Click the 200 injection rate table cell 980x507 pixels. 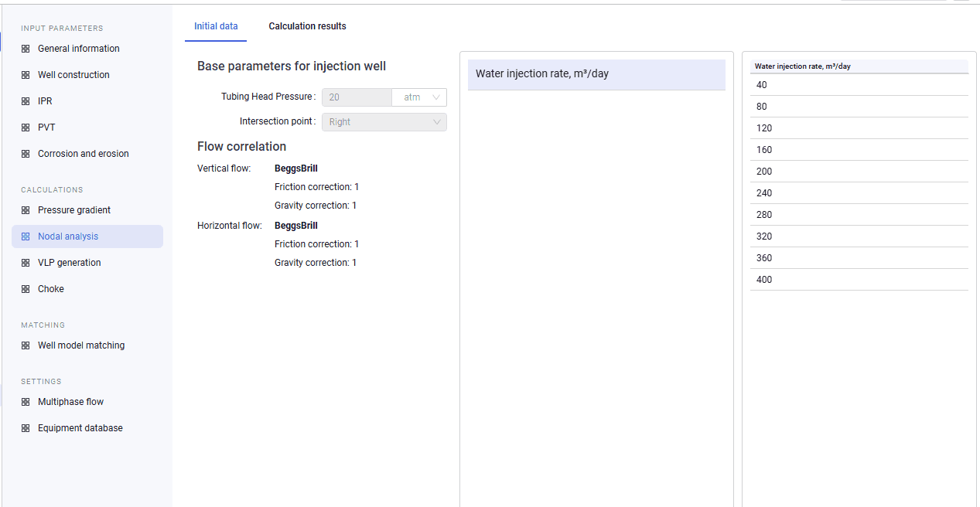859,172
